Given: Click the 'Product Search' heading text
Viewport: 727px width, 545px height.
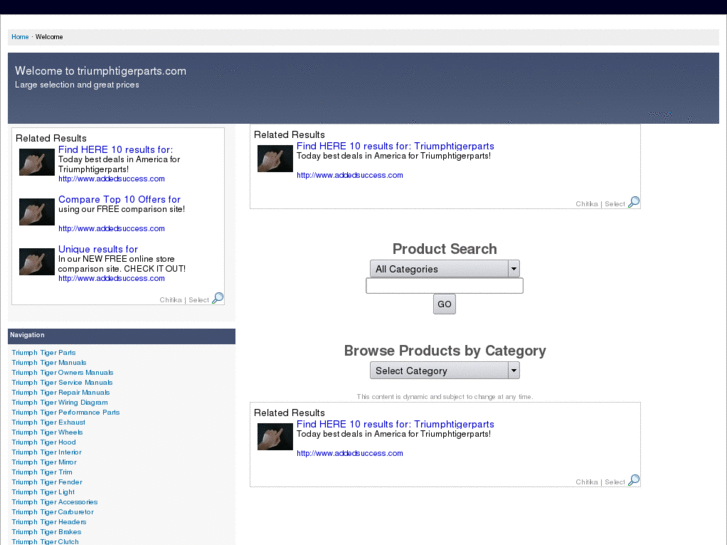Looking at the screenshot, I should pos(445,249).
